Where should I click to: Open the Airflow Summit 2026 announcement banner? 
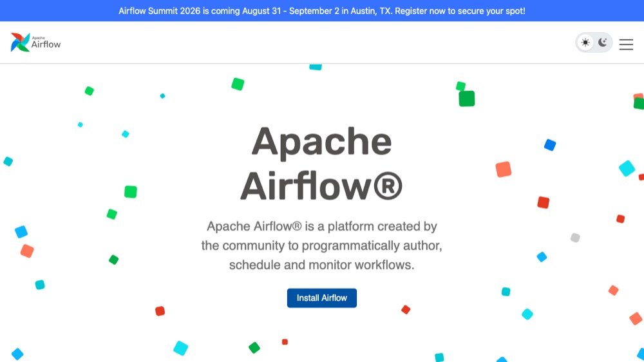(x=322, y=11)
